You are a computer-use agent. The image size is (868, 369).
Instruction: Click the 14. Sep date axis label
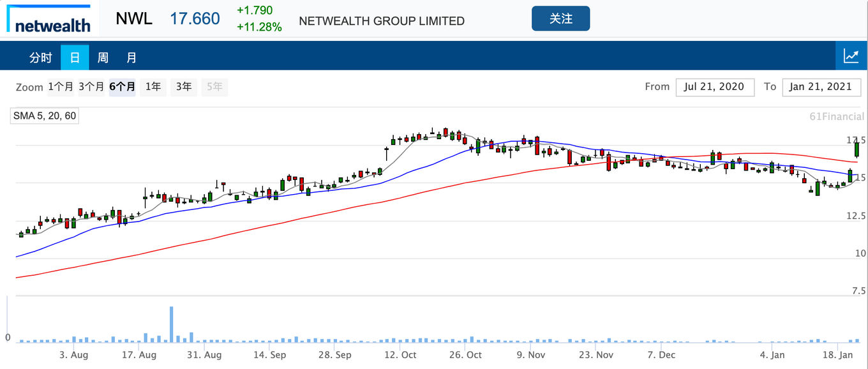[269, 355]
